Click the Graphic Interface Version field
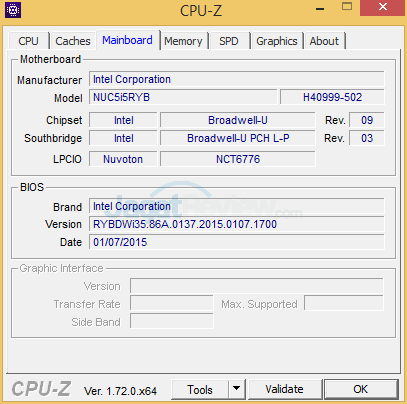 pyautogui.click(x=257, y=286)
